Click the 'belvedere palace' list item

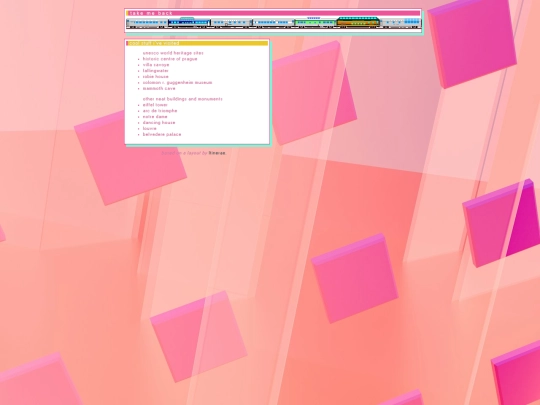coord(162,134)
